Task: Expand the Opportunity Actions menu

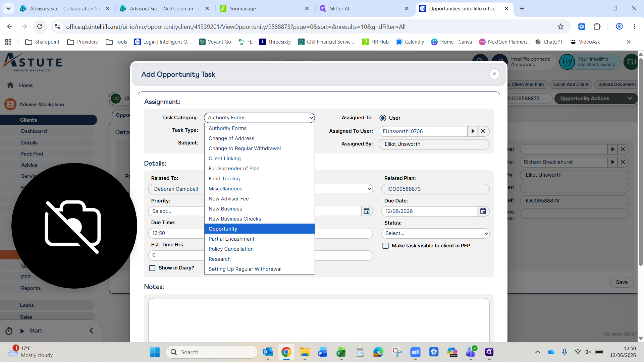Action: (x=596, y=99)
